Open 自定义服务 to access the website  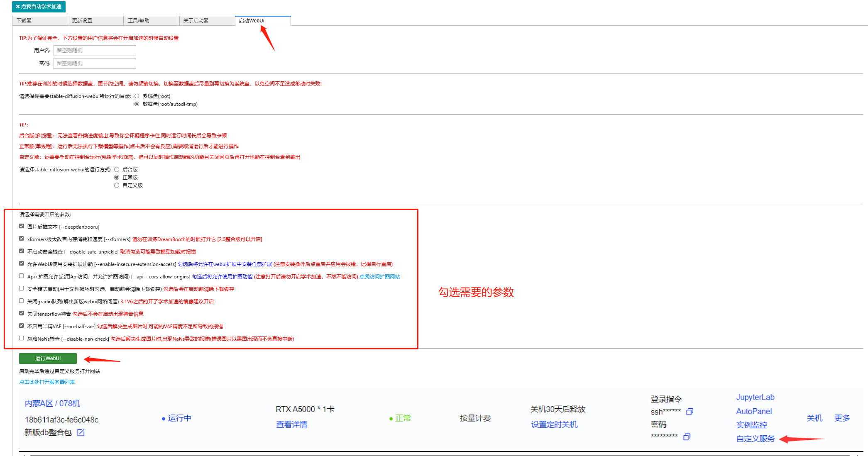[755, 439]
